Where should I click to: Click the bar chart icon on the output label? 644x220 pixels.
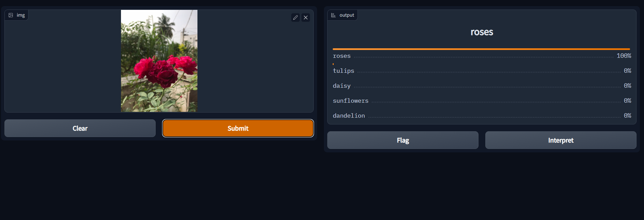point(333,15)
